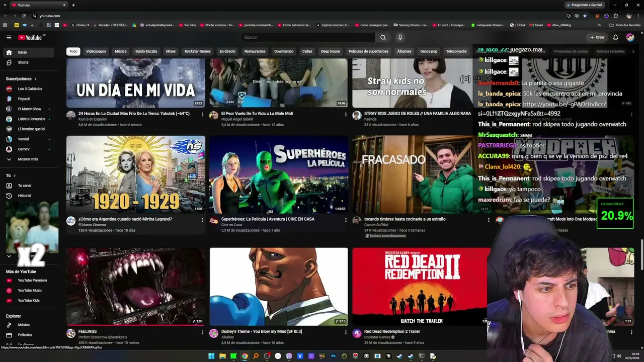Select the Guido Kaczka filter chip
This screenshot has height=362, width=644.
146,51
